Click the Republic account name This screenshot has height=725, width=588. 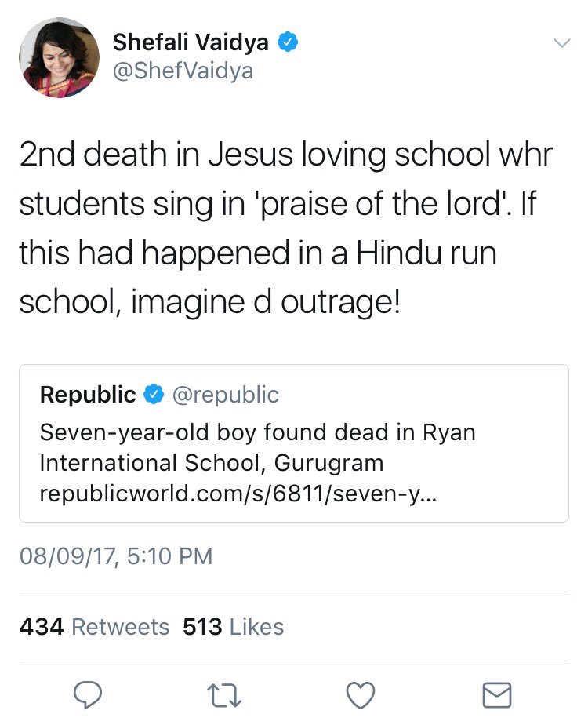coord(88,395)
